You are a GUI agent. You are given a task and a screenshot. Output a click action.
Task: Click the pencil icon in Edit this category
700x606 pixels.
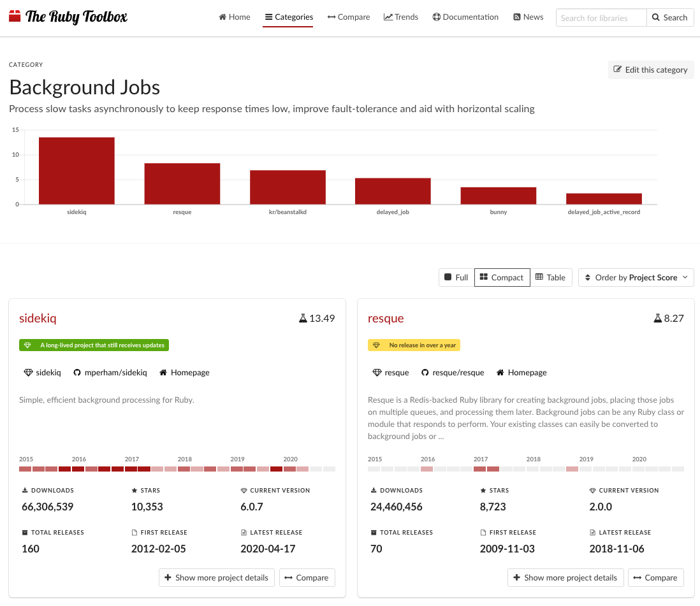tap(617, 70)
